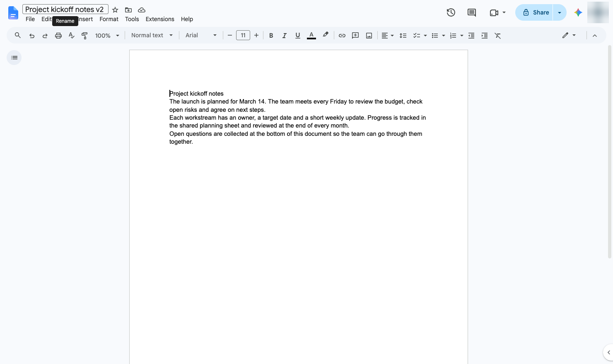Check cloud save status icon

click(142, 10)
